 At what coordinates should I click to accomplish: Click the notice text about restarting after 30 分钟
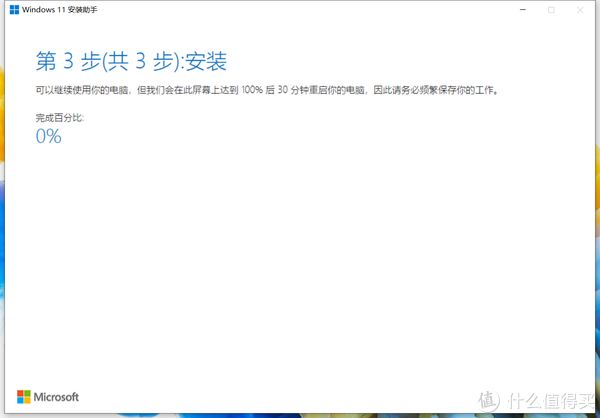tap(267, 91)
